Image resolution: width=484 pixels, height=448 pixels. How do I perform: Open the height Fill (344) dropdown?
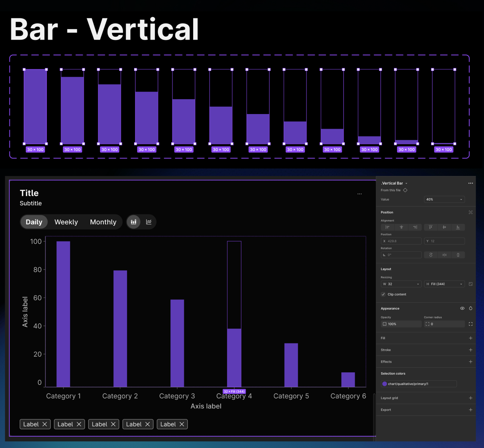pos(444,284)
